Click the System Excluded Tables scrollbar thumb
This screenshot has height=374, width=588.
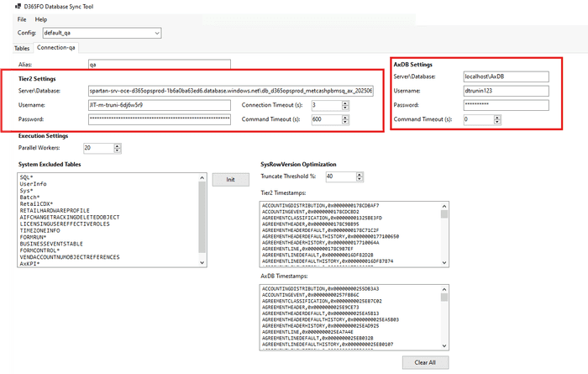tap(202, 218)
